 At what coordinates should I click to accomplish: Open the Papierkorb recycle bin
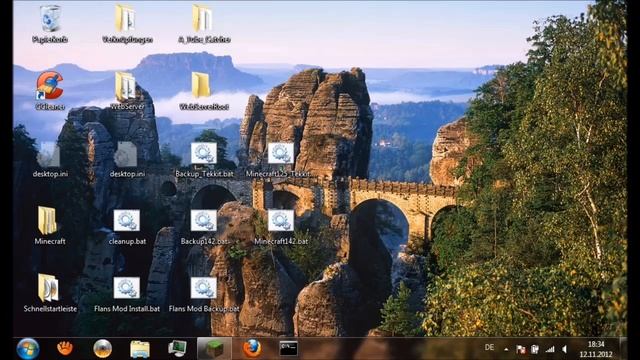(x=50, y=24)
